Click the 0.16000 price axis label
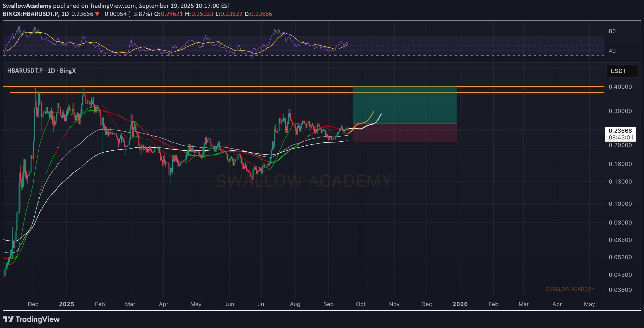The height and width of the screenshot is (328, 644). [620, 164]
